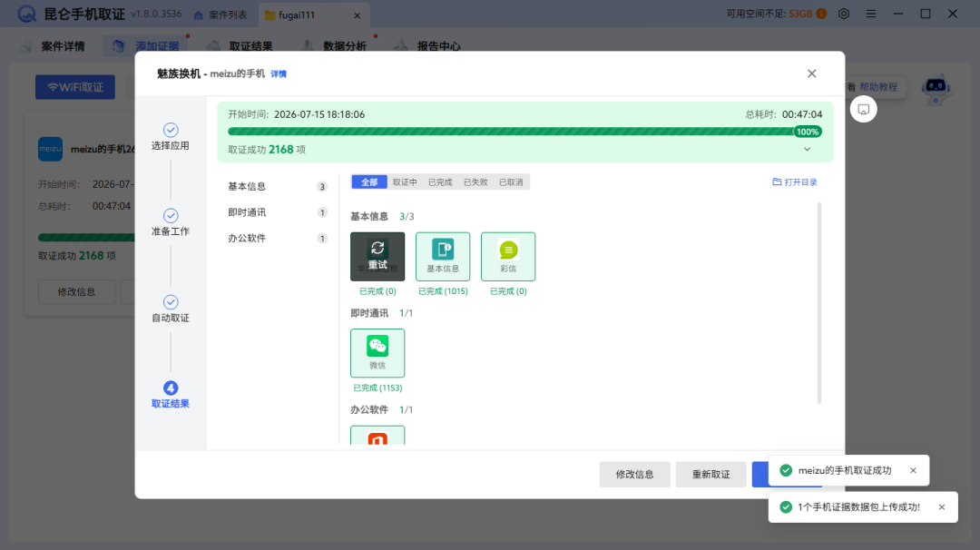The height and width of the screenshot is (550, 980).
Task: Dismiss the meizu的手机取证成功 notification
Action: (913, 471)
